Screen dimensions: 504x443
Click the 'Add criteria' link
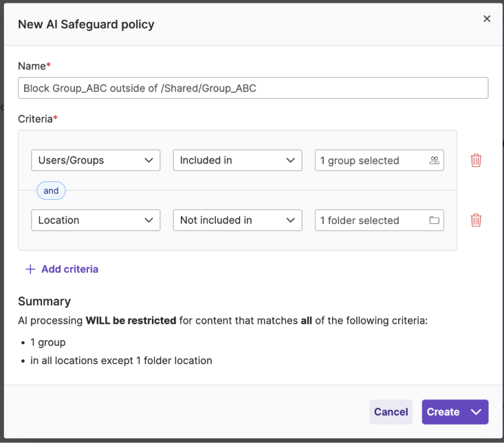point(69,269)
